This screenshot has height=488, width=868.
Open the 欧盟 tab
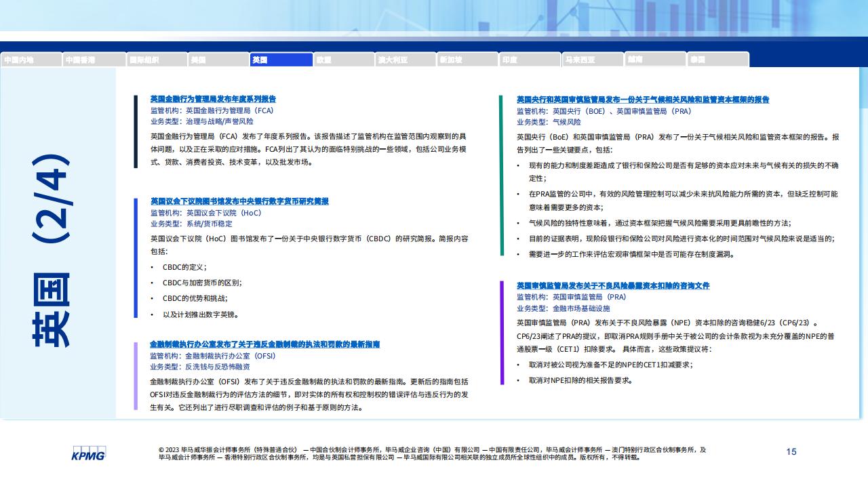tap(344, 60)
